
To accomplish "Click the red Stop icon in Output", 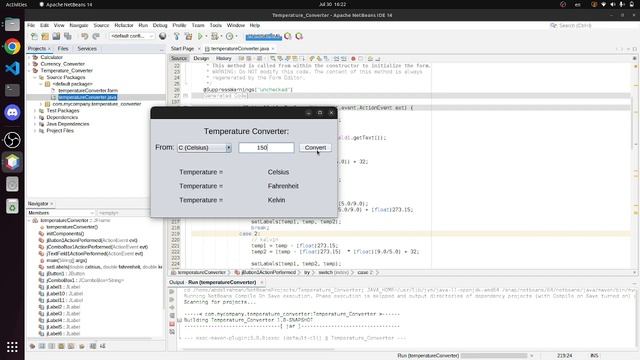I will (x=172, y=324).
